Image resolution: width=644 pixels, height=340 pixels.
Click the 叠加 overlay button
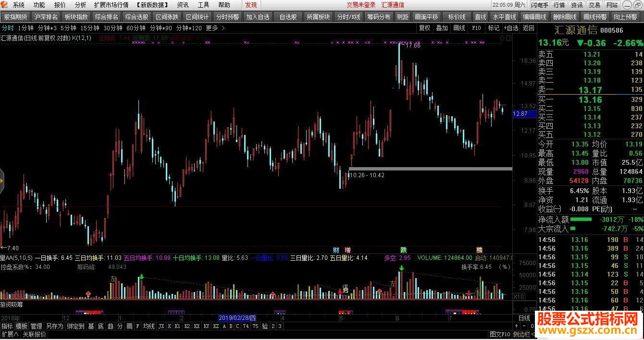tap(442, 28)
